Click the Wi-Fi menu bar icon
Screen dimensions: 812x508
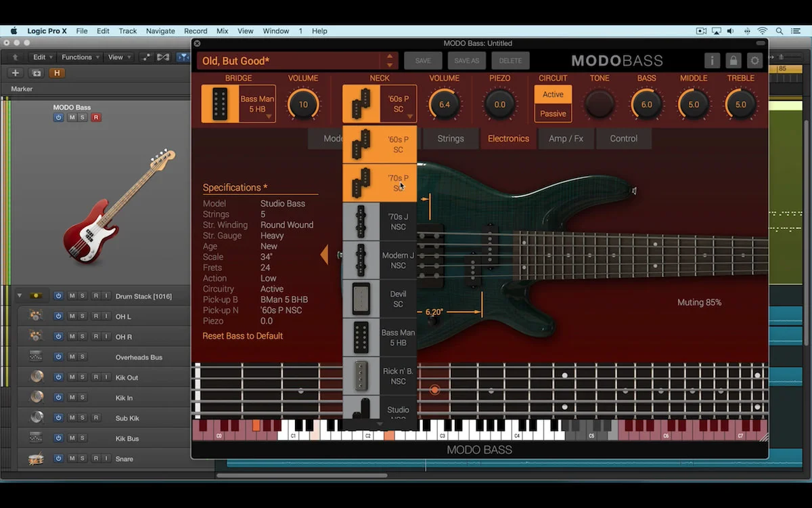(763, 31)
